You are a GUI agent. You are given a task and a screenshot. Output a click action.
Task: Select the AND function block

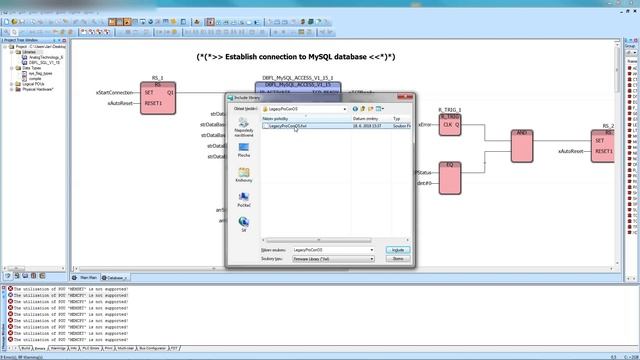522,146
